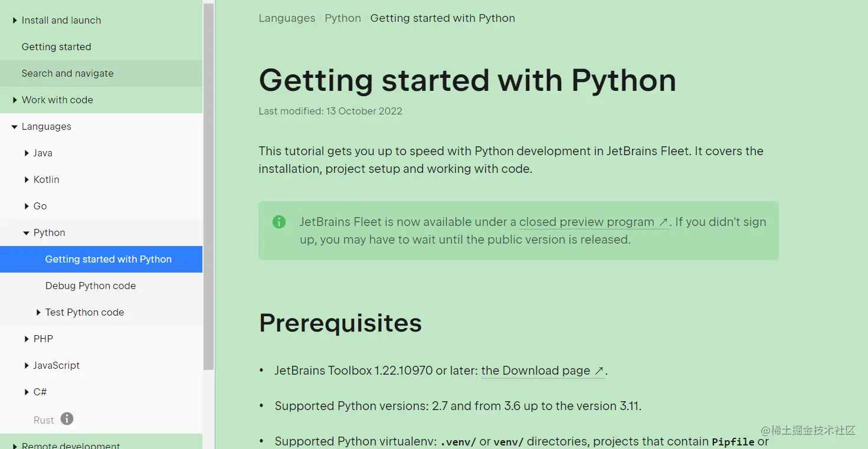Image resolution: width=868 pixels, height=449 pixels.
Task: Open the Download page link
Action: (x=542, y=371)
